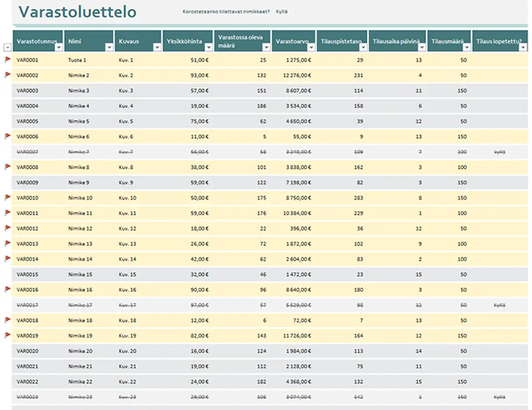Click the red flag icon beside VAR0006
This screenshot has height=410, width=532.
(8, 136)
